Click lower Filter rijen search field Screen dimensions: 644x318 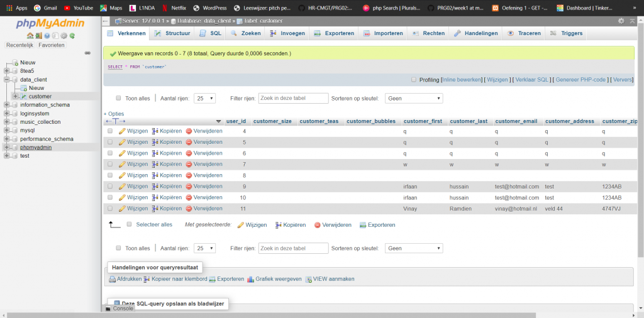294,248
